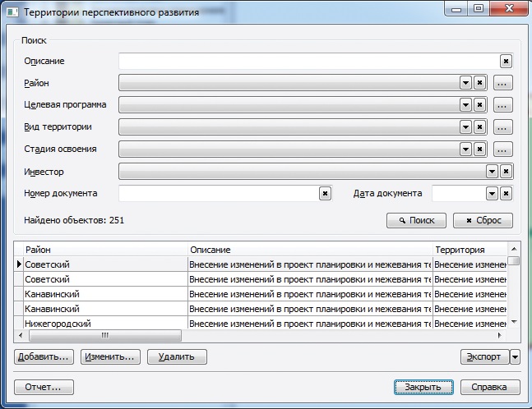Click the Сброс reset button

483,221
